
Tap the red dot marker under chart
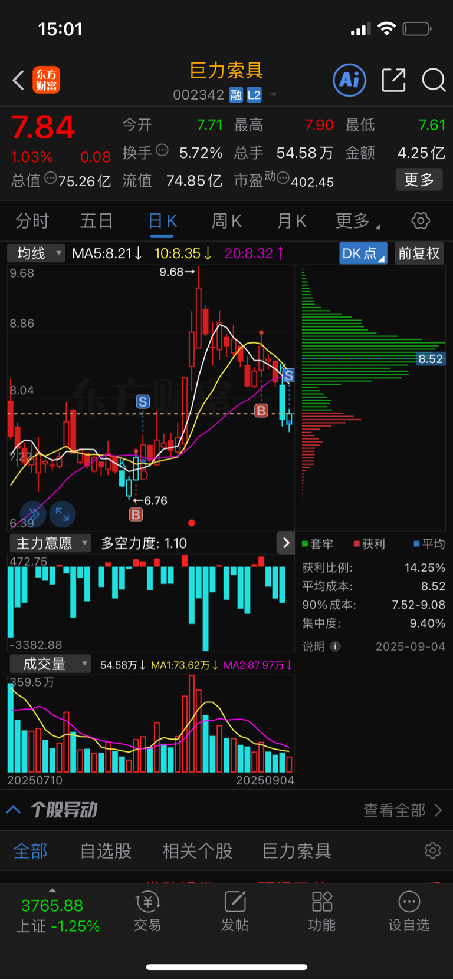pos(192,523)
